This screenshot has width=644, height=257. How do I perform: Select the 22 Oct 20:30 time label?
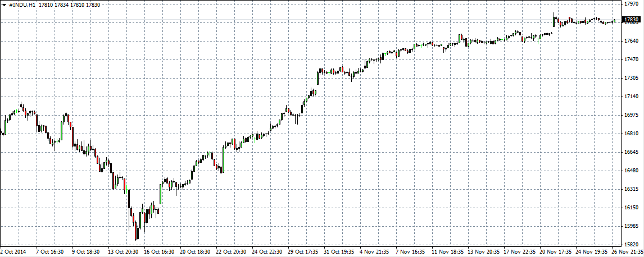click(230, 253)
